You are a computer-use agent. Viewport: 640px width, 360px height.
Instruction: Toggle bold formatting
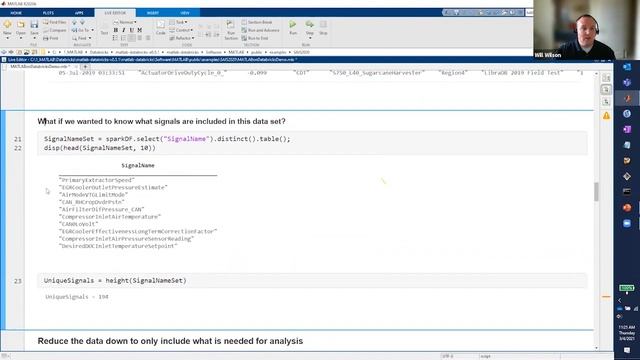[x=116, y=30]
